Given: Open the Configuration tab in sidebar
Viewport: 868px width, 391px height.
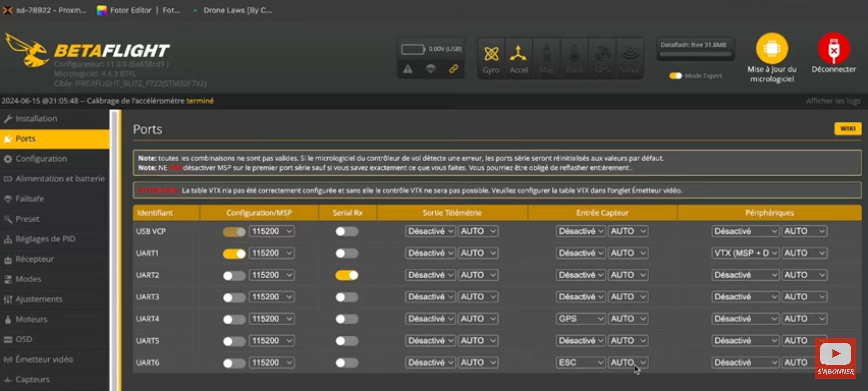Looking at the screenshot, I should point(41,159).
